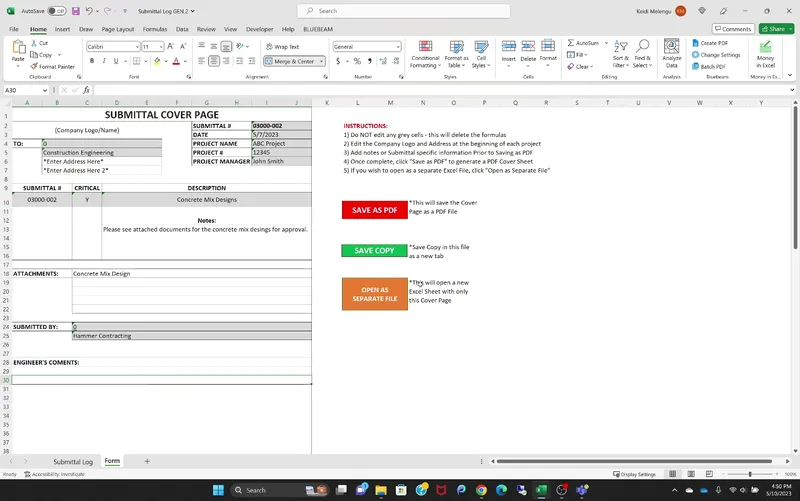Screen dimensions: 800x501
Task: Open the Comments pane
Action: click(733, 29)
